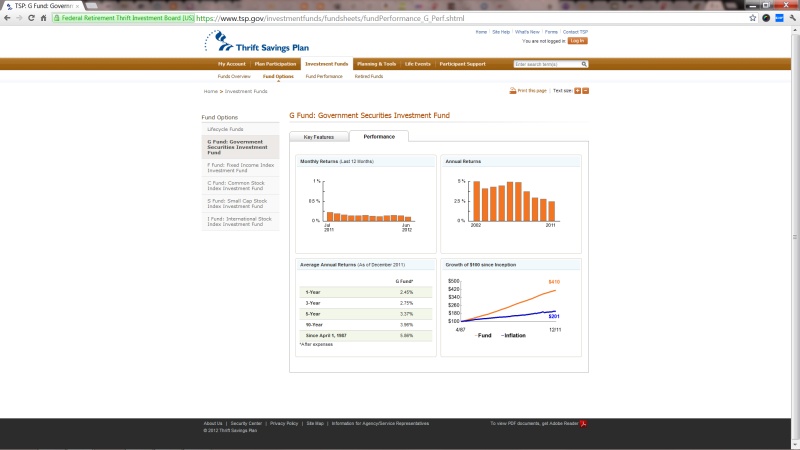Open the wrench settings menu icon
The width and height of the screenshot is (800, 450).
point(792,18)
